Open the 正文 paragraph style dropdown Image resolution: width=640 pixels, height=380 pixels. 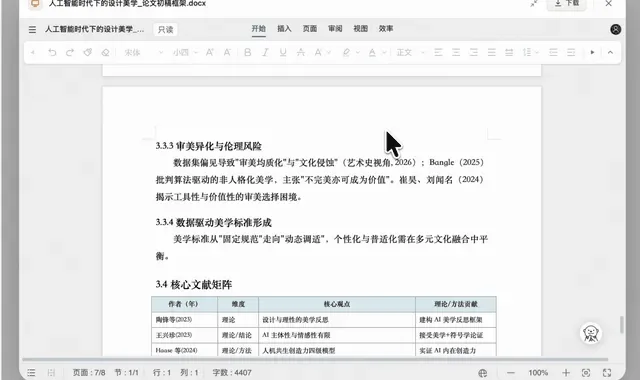pos(411,52)
